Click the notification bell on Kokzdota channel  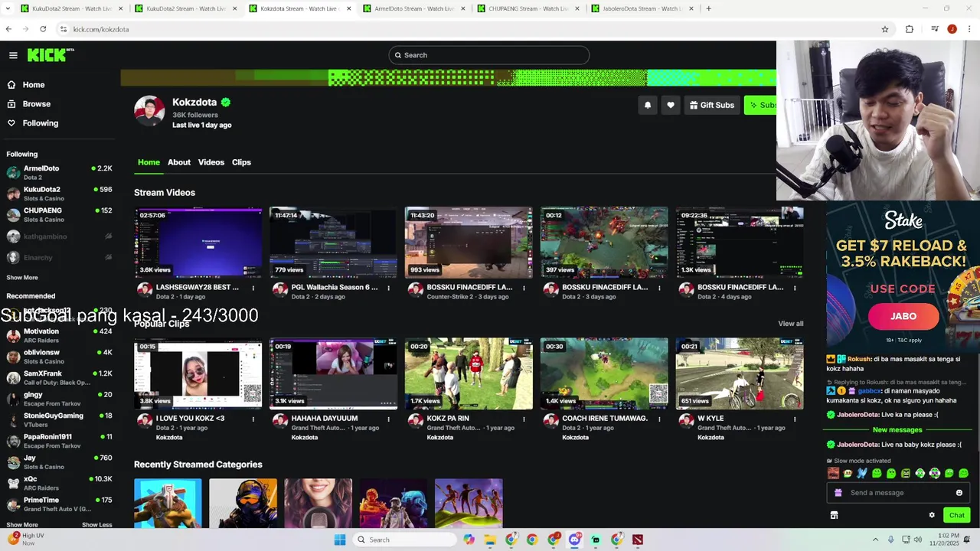pyautogui.click(x=648, y=105)
